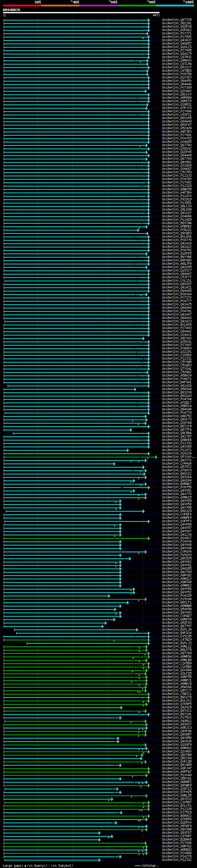
Task: Click the green ~80% identity legend segment
Action: click(136, 6)
